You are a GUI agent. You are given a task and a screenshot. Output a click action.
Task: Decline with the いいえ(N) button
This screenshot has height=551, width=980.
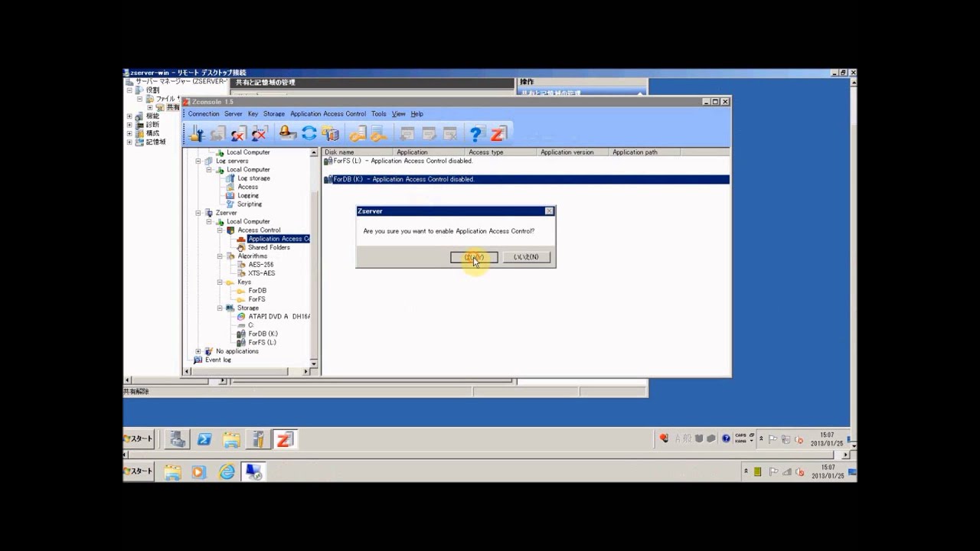click(526, 257)
